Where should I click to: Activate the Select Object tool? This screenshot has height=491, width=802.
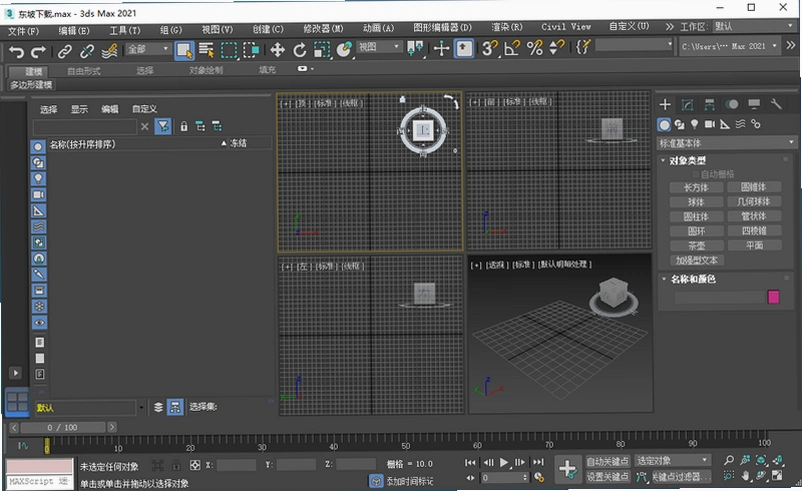(184, 50)
